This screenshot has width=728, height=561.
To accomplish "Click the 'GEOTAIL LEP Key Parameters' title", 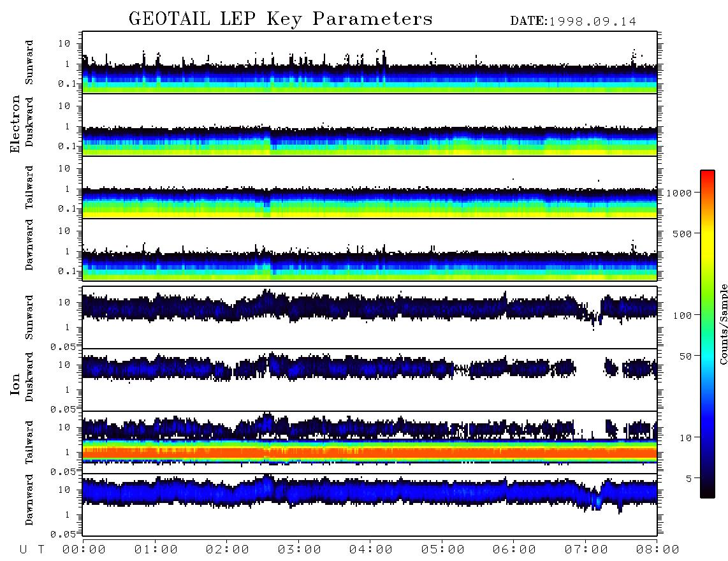I will (280, 19).
